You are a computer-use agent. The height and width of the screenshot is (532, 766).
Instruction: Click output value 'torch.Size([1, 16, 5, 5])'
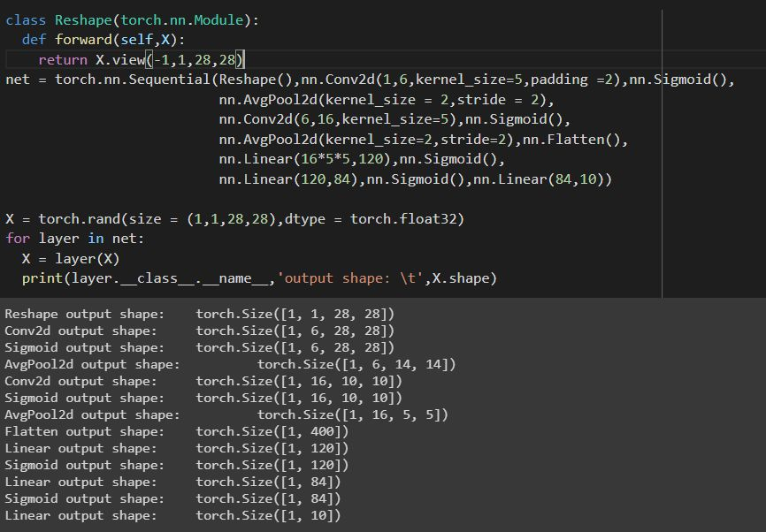click(x=352, y=414)
